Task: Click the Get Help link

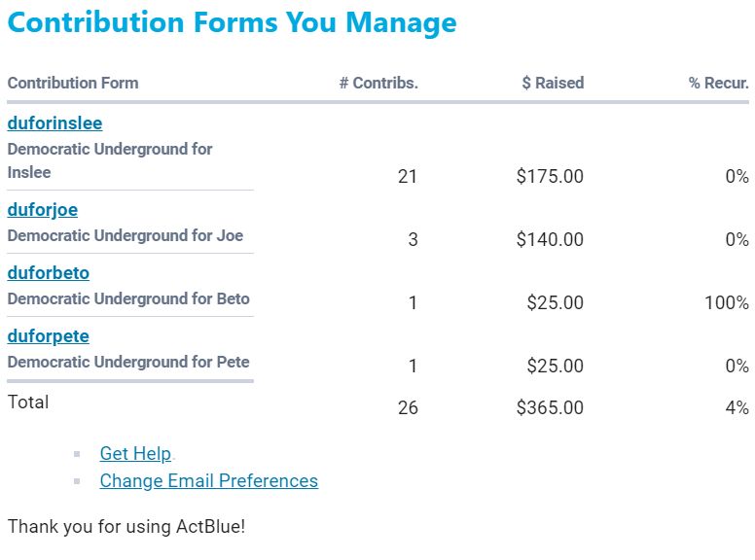Action: (x=135, y=454)
